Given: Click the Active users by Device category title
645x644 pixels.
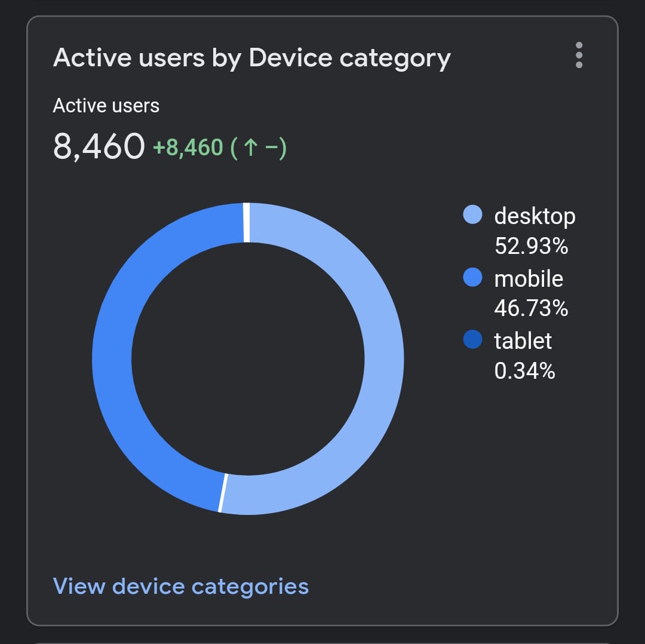Looking at the screenshot, I should tap(251, 58).
